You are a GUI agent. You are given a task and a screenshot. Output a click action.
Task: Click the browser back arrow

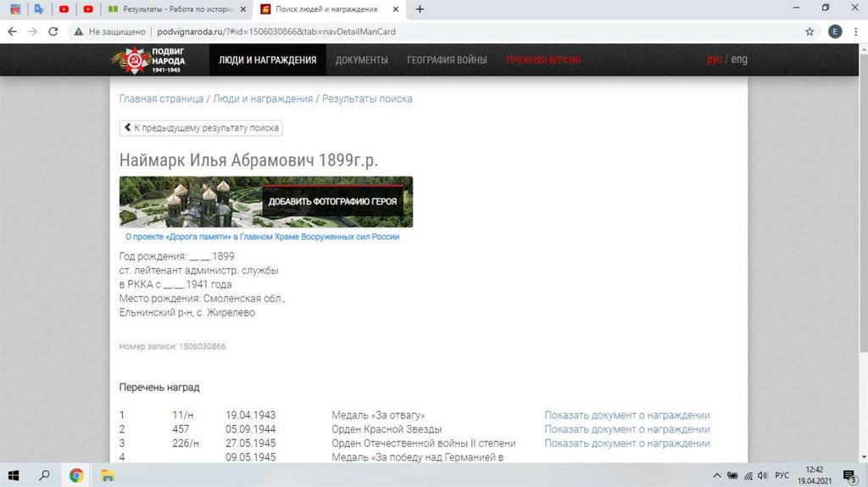point(12,31)
